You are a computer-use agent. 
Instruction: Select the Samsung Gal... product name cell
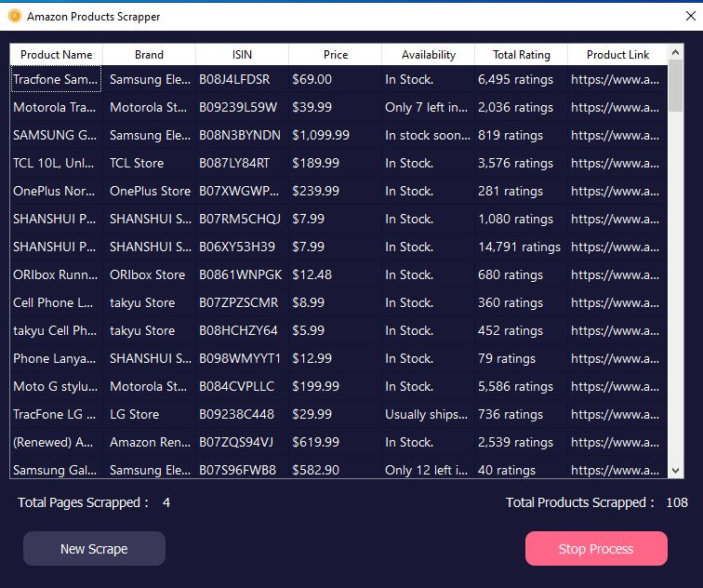[57, 468]
